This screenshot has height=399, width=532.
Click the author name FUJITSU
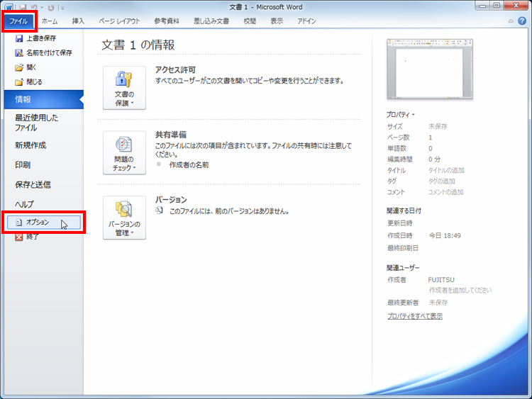click(x=441, y=280)
